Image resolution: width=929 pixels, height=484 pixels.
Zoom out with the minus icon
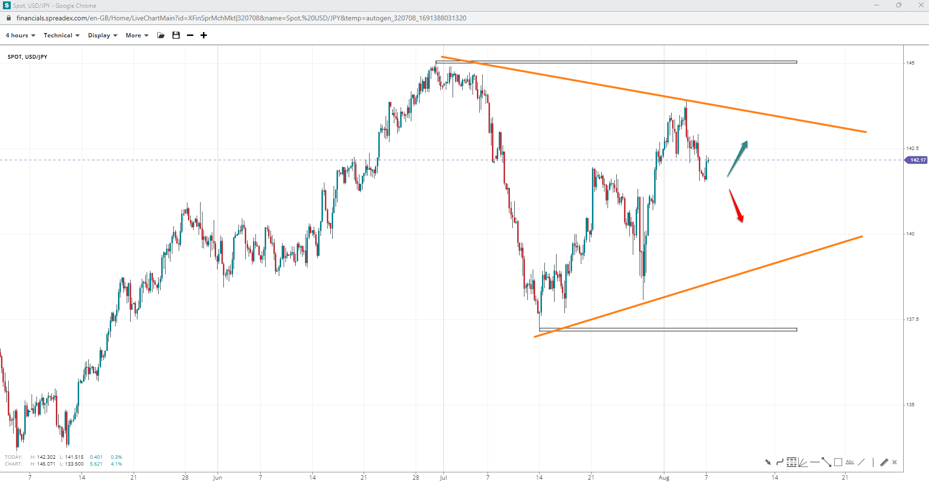(x=190, y=35)
